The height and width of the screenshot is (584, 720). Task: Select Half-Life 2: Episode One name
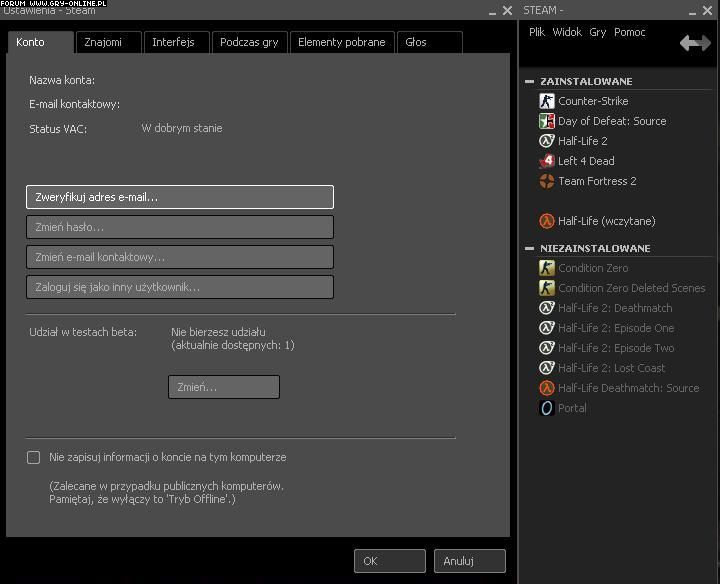pos(616,328)
